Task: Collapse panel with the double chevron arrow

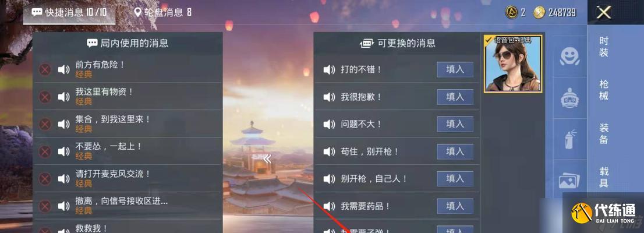Action: point(267,159)
